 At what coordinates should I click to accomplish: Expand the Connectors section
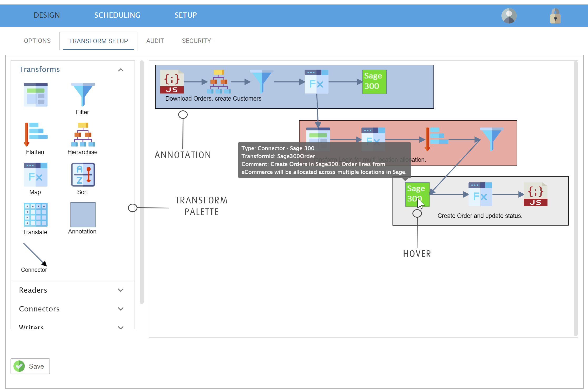[x=121, y=309]
